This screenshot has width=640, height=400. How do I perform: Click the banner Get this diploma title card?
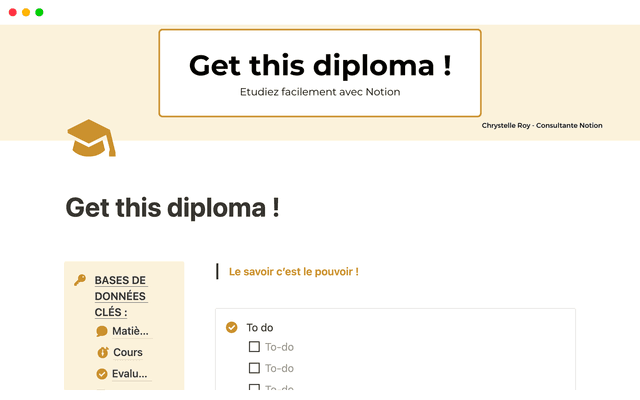320,73
